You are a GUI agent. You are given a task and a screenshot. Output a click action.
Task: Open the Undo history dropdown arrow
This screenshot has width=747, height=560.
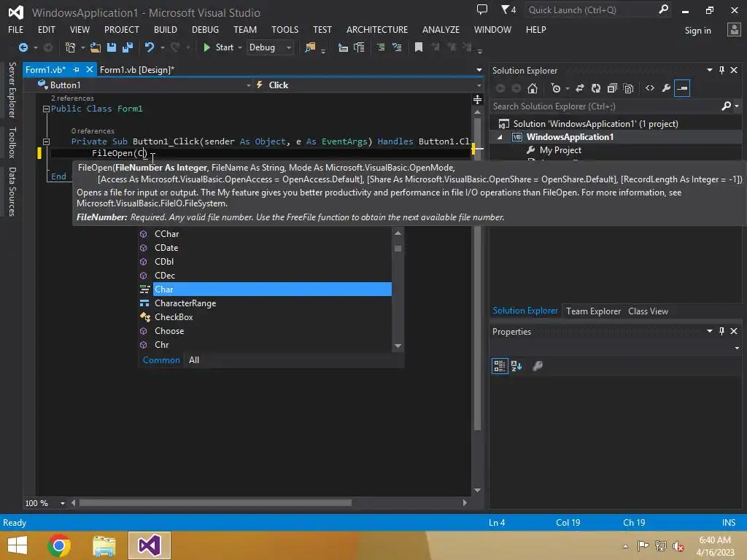pos(163,47)
